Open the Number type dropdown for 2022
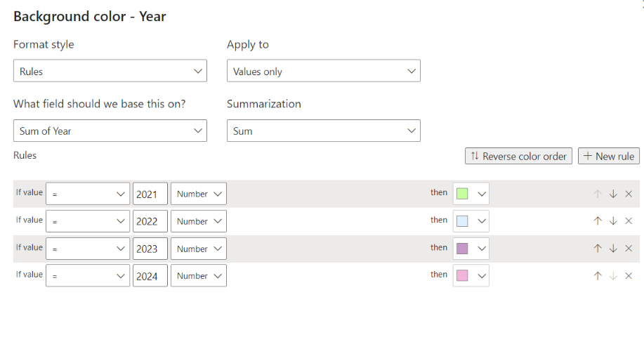The height and width of the screenshot is (349, 644). (199, 221)
